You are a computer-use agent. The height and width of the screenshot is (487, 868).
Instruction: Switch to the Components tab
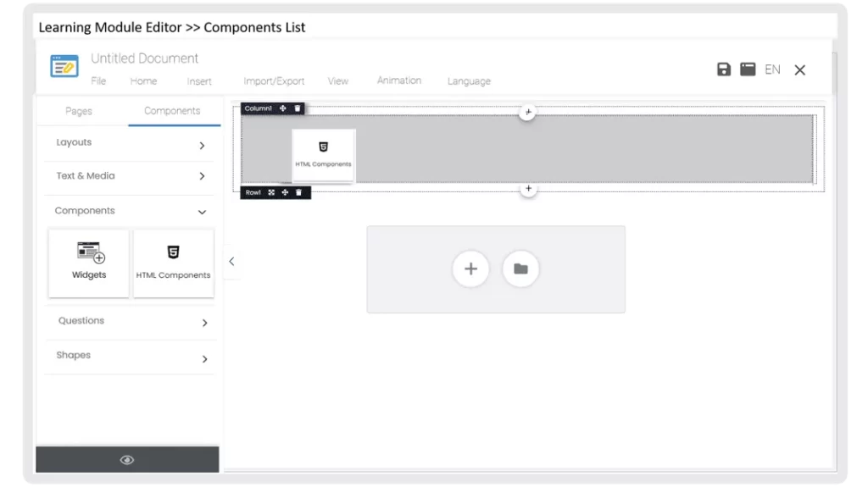pyautogui.click(x=172, y=111)
